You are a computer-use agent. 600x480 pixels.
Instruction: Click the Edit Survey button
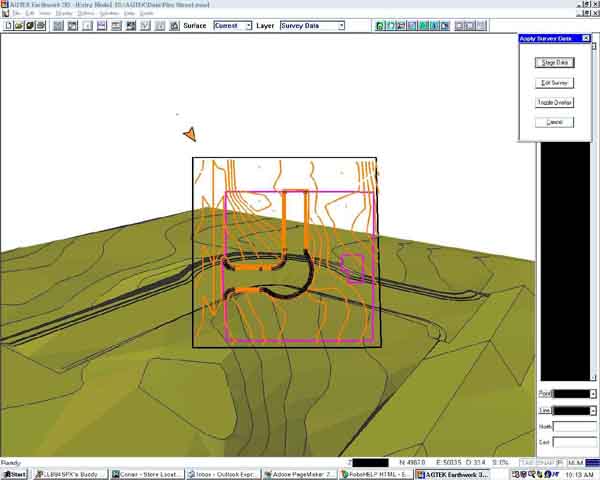click(554, 82)
